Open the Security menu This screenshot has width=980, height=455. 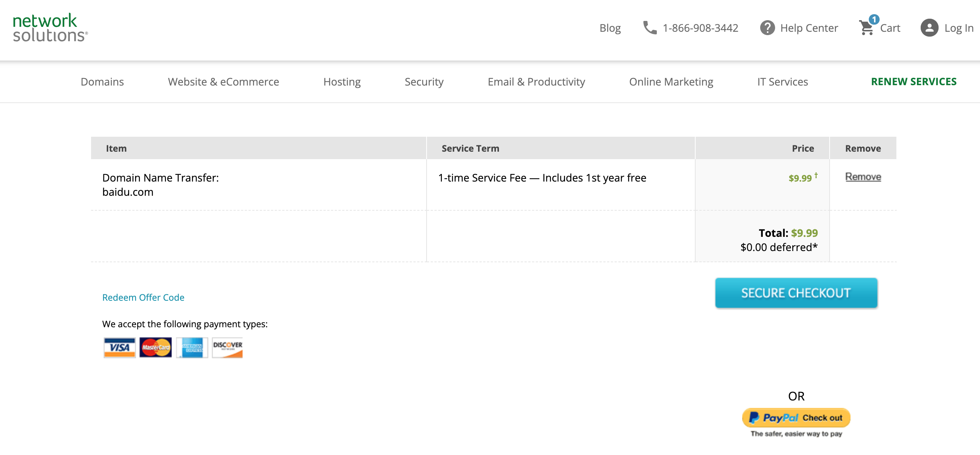point(424,81)
